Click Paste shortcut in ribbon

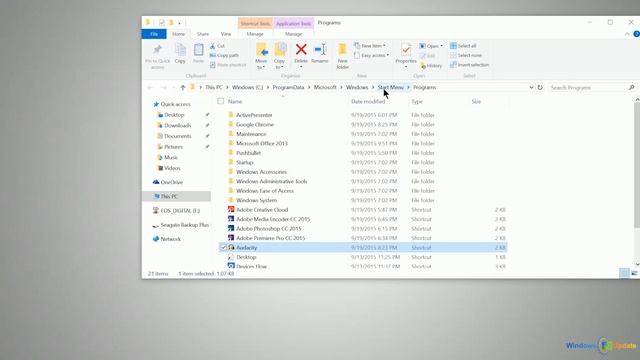(228, 65)
